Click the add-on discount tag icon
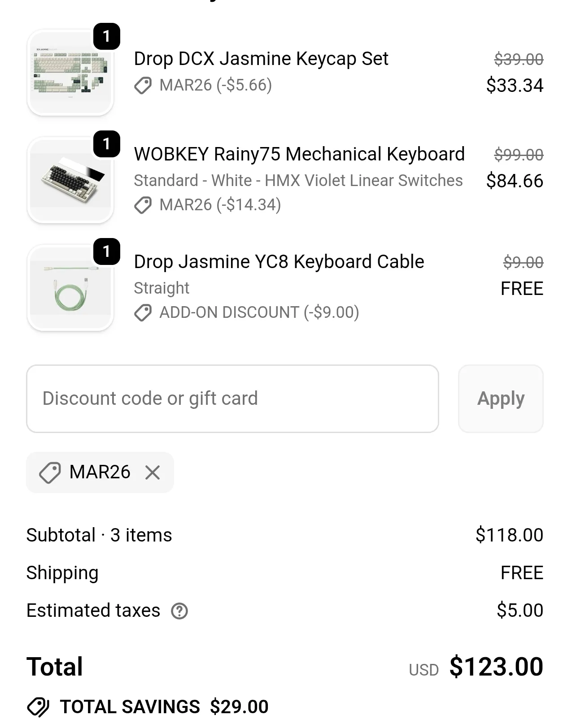 point(143,312)
